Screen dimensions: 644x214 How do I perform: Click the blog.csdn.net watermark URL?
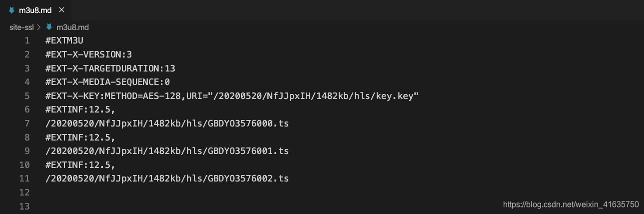(571, 204)
